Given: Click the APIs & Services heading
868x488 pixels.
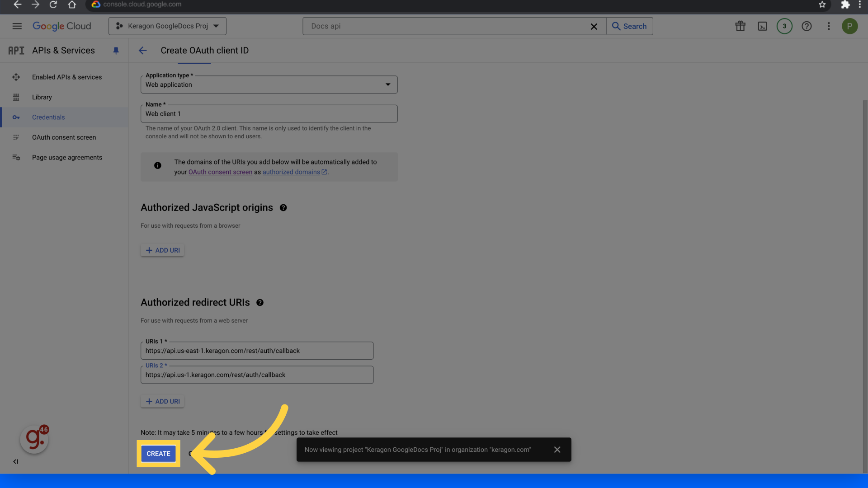Looking at the screenshot, I should [x=63, y=51].
